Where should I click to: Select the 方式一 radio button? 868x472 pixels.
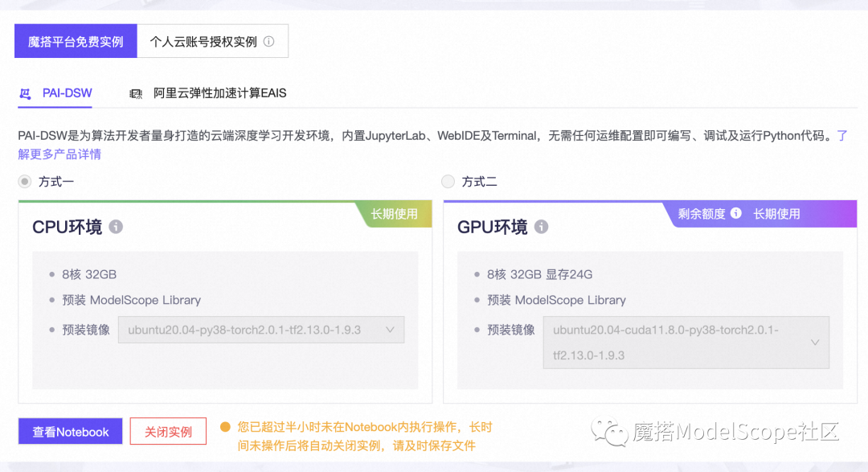point(24,181)
